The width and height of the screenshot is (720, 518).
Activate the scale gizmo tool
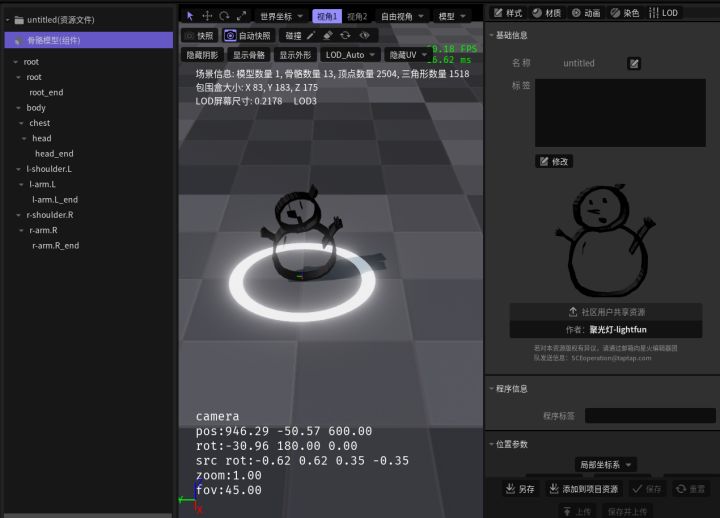[x=242, y=16]
